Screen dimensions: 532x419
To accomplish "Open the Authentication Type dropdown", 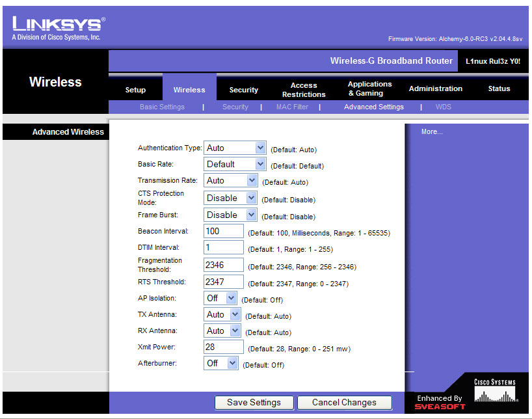I will [235, 148].
